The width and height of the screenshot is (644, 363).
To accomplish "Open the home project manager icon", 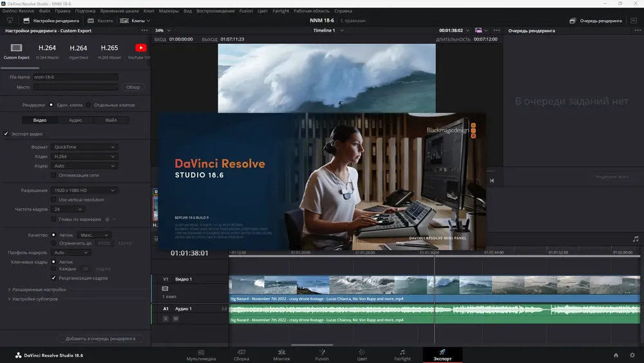I will (x=616, y=355).
